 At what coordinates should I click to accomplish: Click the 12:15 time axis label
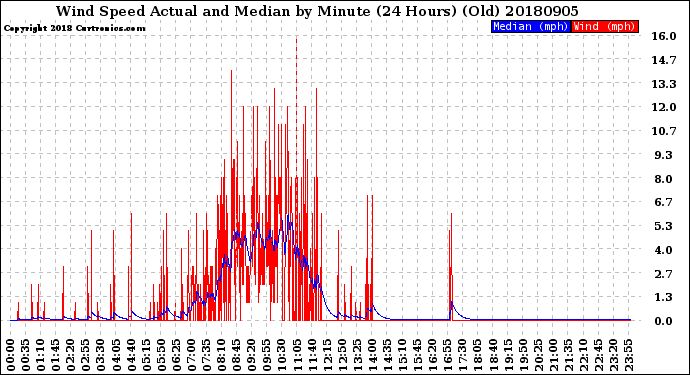pyautogui.click(x=327, y=355)
